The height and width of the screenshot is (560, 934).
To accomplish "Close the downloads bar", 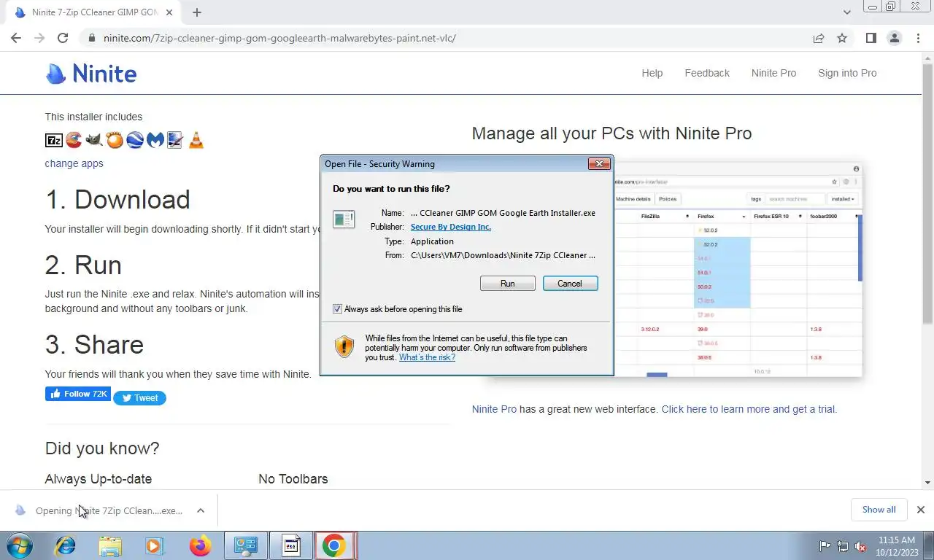I will (x=921, y=510).
